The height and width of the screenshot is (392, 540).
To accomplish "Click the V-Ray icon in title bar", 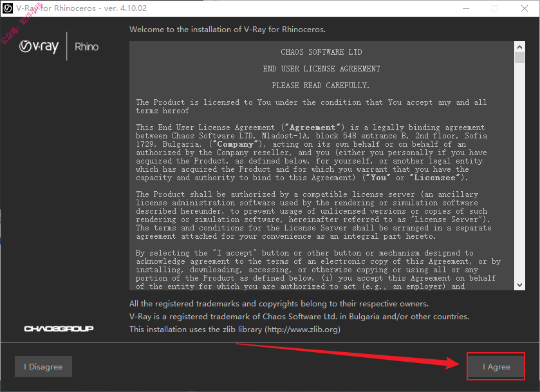I will point(8,8).
